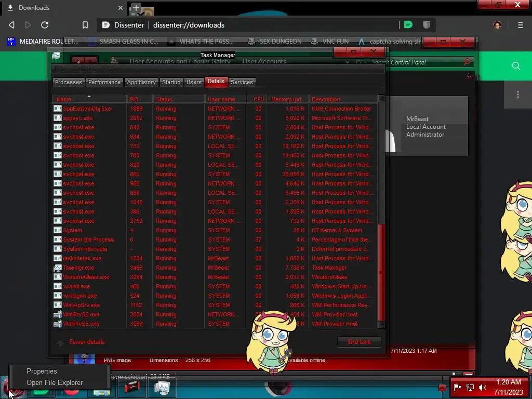Image resolution: width=532 pixels, height=399 pixels.
Task: Select the winlogon.exe process
Action: [215, 296]
